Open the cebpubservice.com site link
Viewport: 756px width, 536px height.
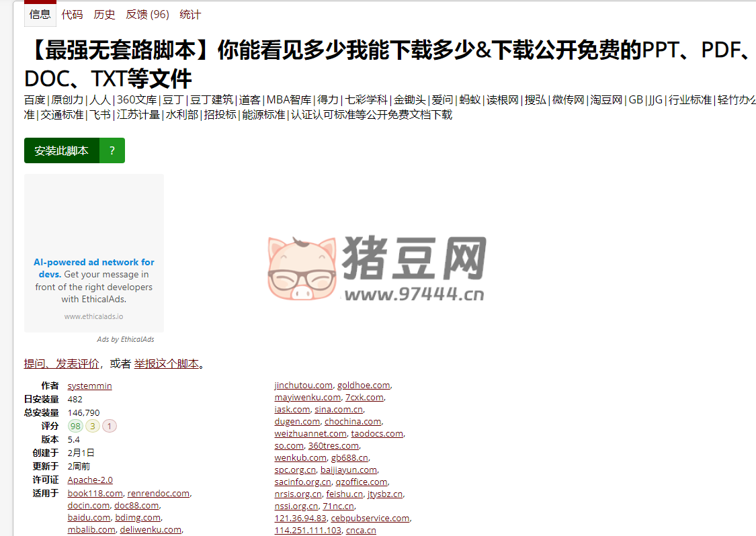click(x=370, y=518)
